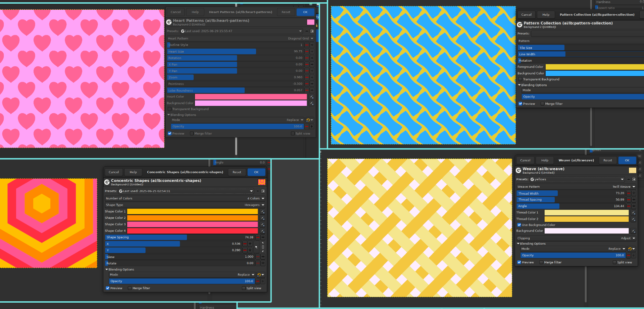Collapse Blending Options in Pattern Collection dialog
The height and width of the screenshot is (309, 644).
pos(519,85)
